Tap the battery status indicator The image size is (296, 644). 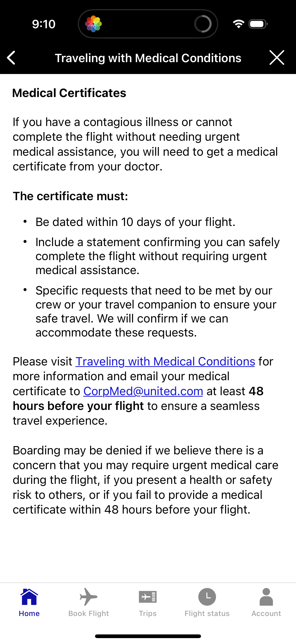pos(258,24)
